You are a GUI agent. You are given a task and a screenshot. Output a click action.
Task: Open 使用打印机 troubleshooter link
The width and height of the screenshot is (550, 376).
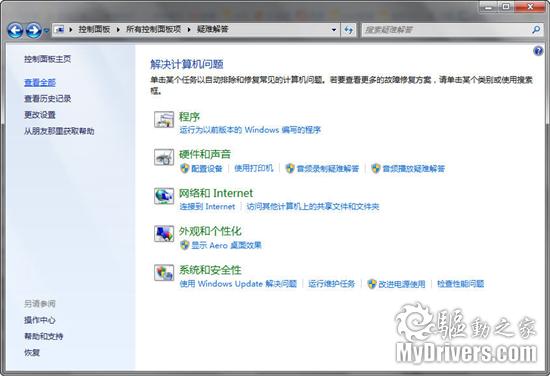[x=254, y=168]
